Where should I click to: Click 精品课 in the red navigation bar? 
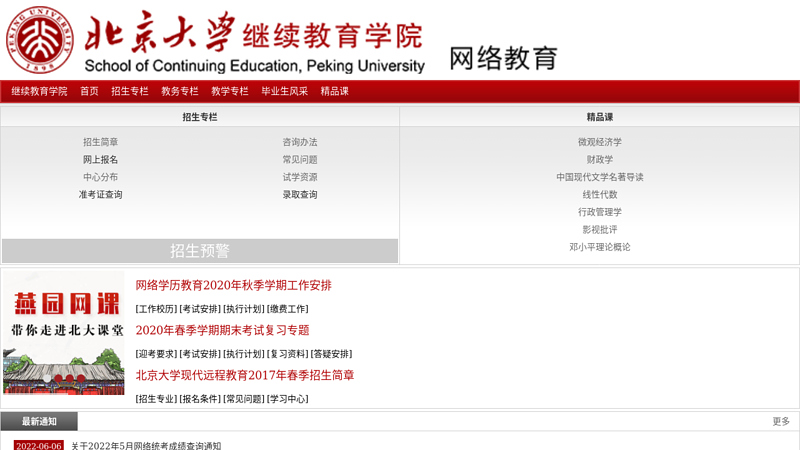tap(335, 91)
